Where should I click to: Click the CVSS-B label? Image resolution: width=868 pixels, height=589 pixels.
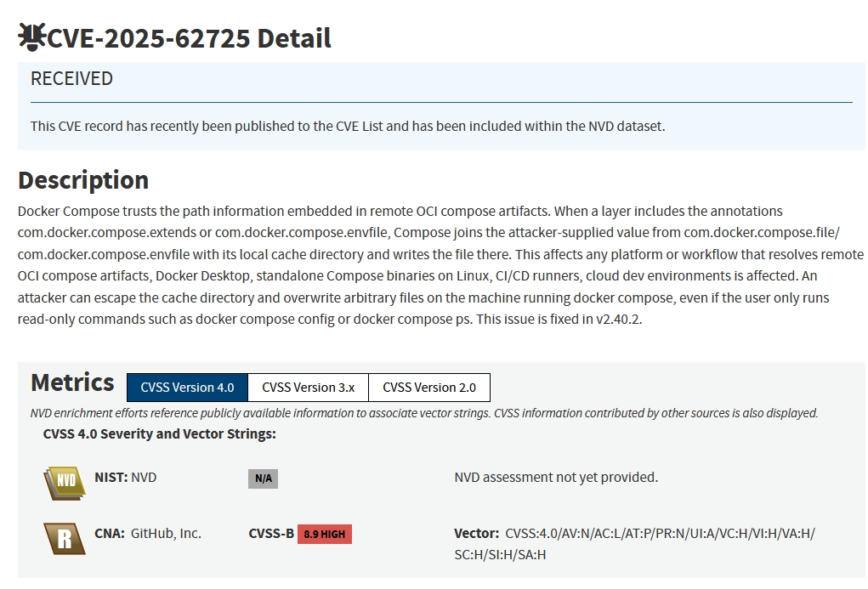(x=271, y=534)
